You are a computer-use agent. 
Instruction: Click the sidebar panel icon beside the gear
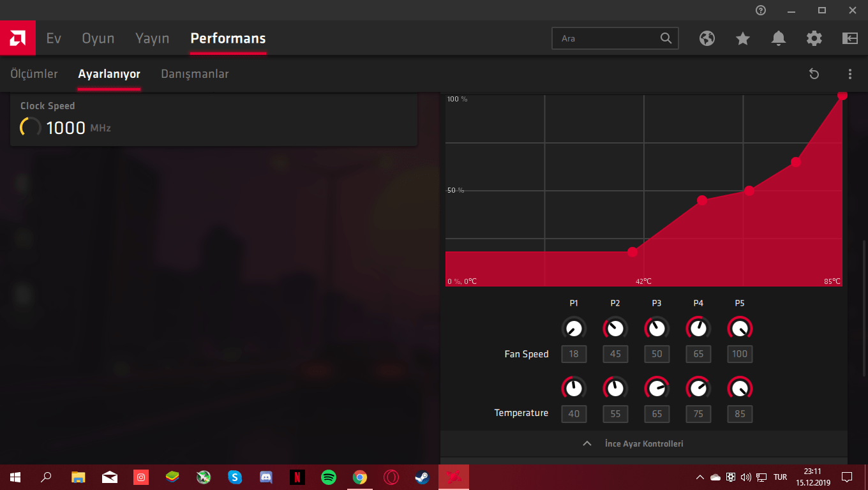850,38
